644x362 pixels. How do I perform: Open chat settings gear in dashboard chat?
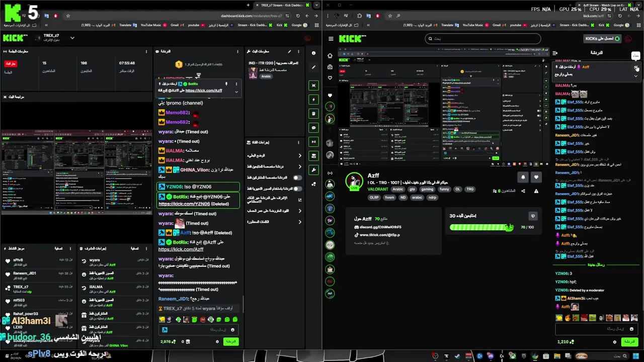[217, 341]
